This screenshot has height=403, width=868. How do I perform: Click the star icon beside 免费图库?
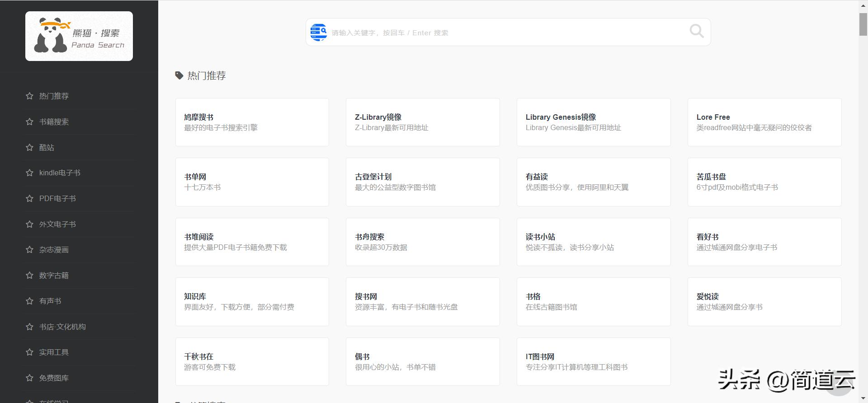click(29, 378)
